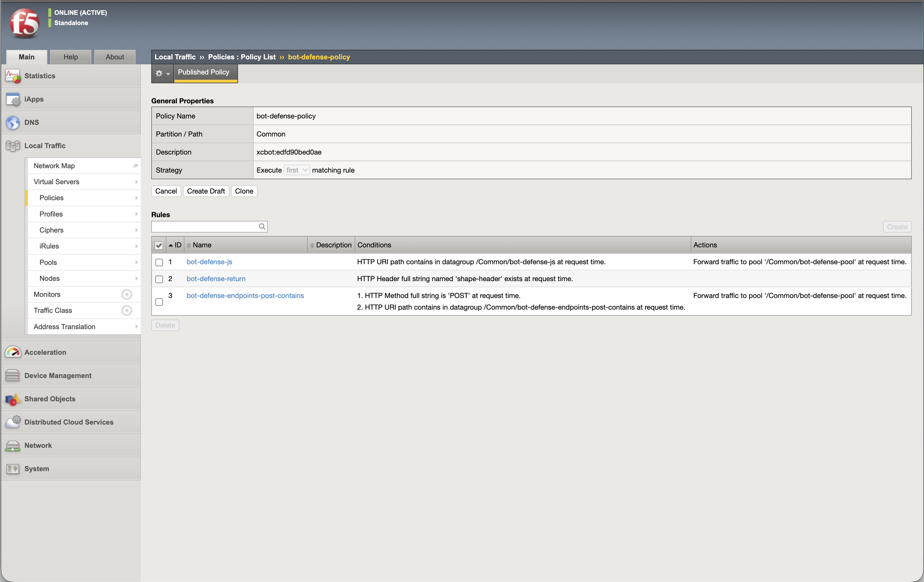Screen dimensions: 924x582
Task: Check the bot-defense-endpoints-post-contains rule checkbox
Action: point(159,302)
